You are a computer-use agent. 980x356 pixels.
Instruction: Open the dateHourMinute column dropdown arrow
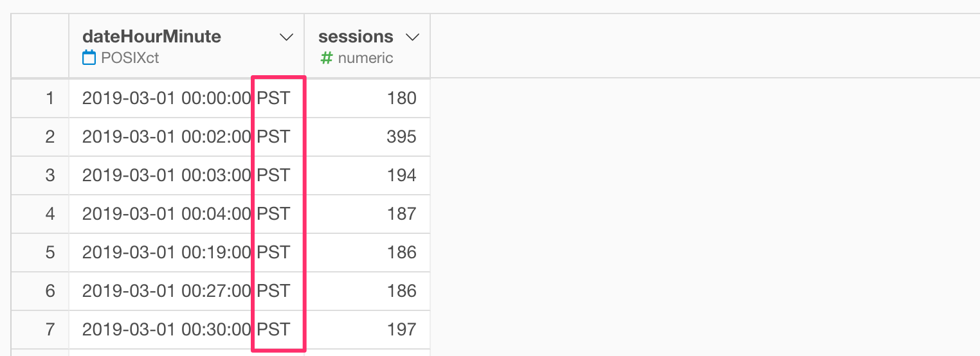click(x=286, y=38)
